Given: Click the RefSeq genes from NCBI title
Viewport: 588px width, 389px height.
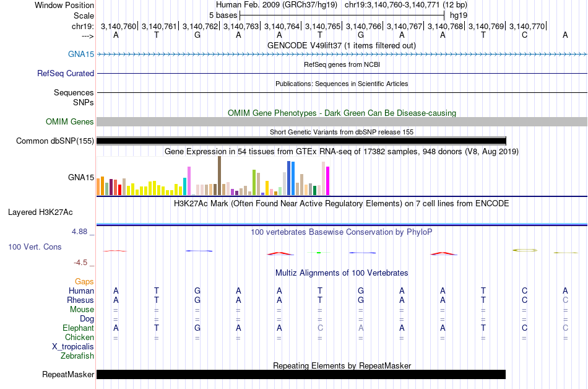Looking at the screenshot, I should click(x=342, y=64).
